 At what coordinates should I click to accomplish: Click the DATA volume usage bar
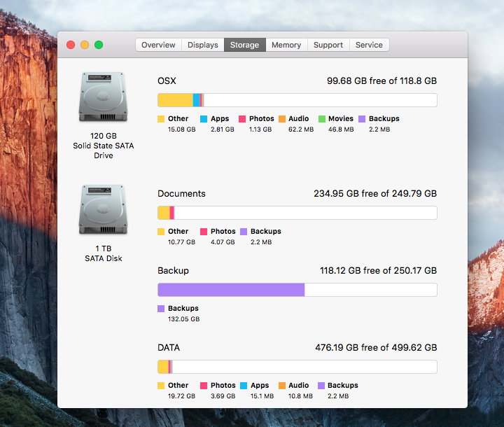coord(297,367)
